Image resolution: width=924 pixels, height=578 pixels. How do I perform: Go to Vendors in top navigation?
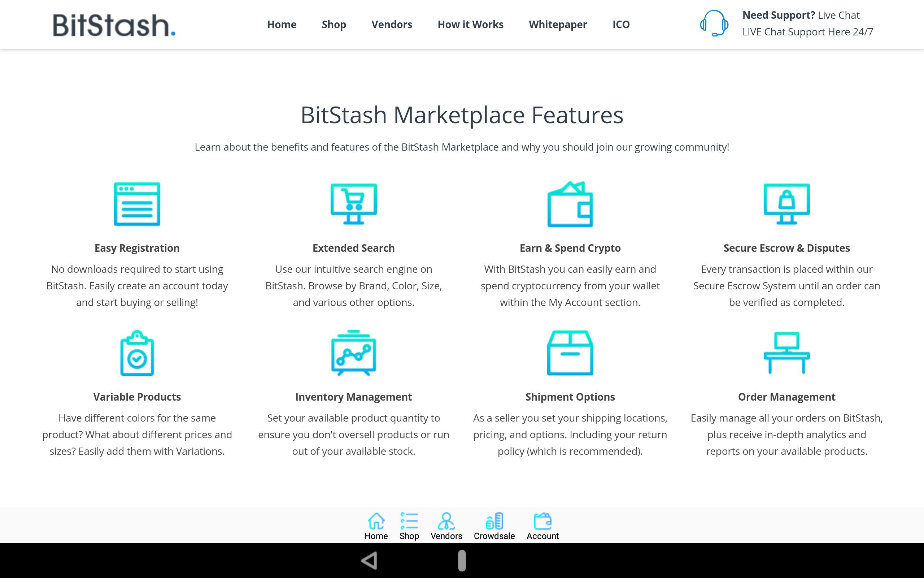[x=392, y=25]
